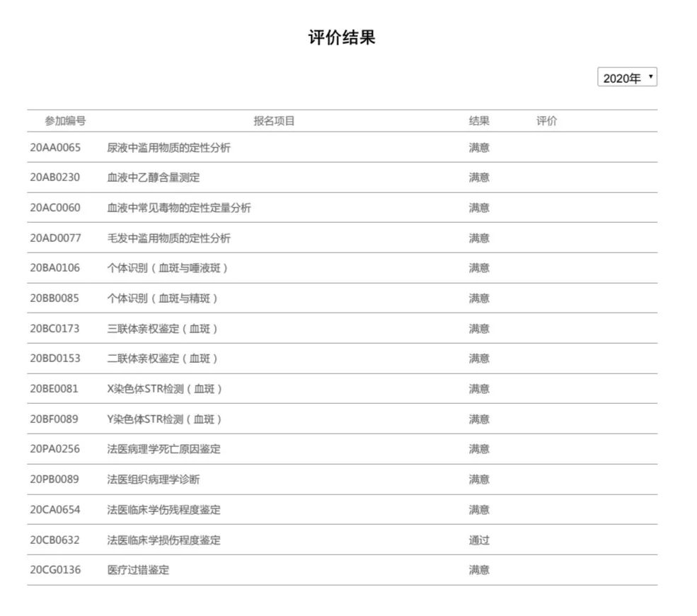Click project 血液中乙醇含量测定
The width and height of the screenshot is (697, 616).
154,178
